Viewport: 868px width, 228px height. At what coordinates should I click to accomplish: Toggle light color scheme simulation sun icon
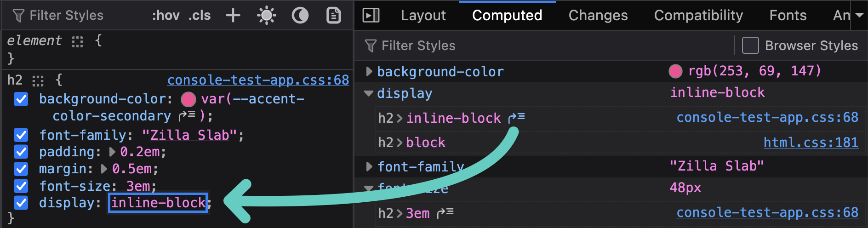[x=267, y=16]
